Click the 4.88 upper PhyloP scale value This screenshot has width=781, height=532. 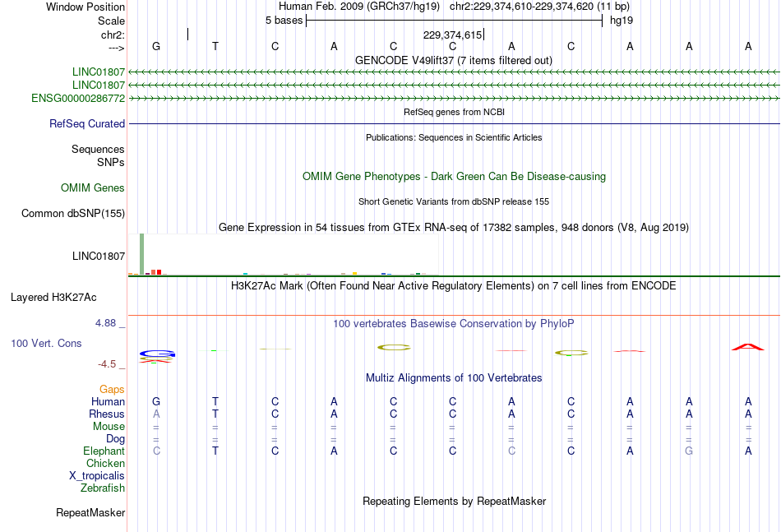105,323
